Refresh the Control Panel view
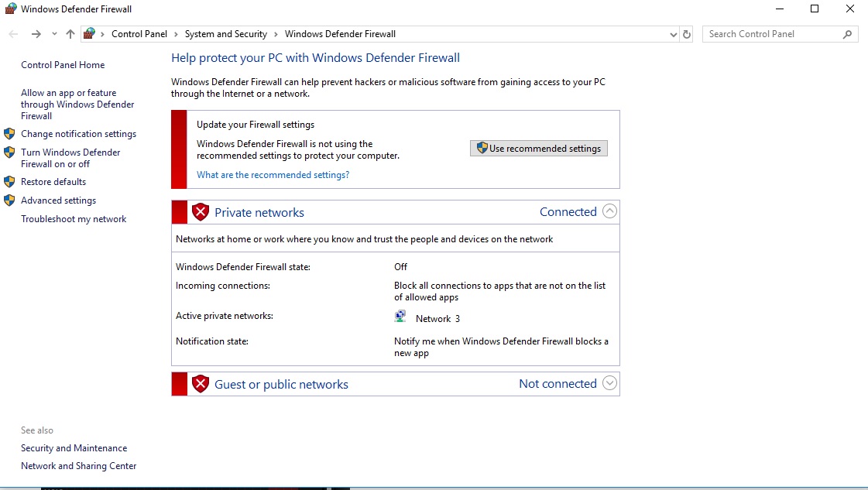 [x=687, y=34]
